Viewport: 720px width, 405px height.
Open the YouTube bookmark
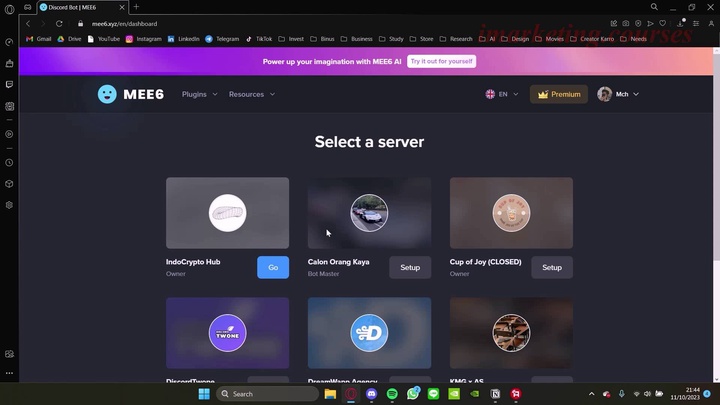pos(103,39)
